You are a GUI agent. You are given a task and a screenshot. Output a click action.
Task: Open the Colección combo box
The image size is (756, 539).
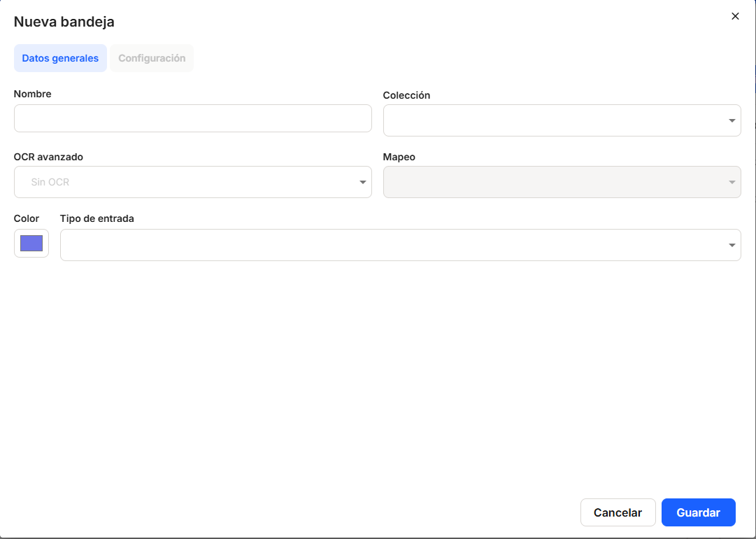pos(552,120)
